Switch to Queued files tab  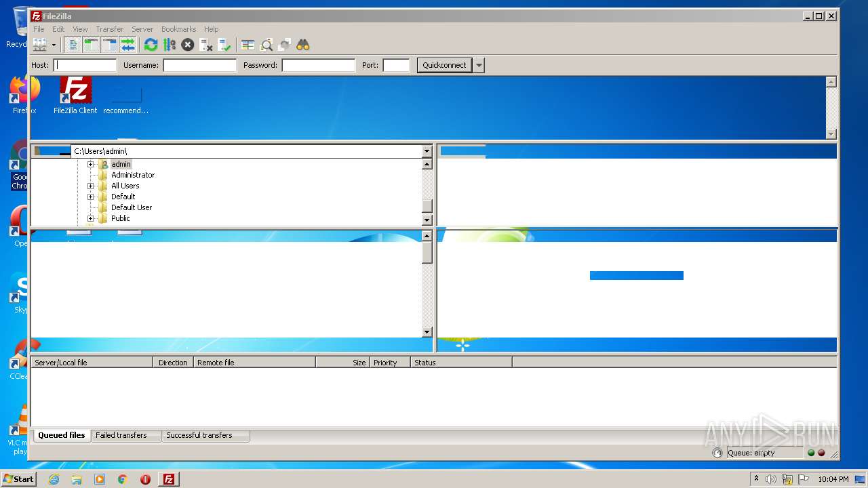(62, 435)
